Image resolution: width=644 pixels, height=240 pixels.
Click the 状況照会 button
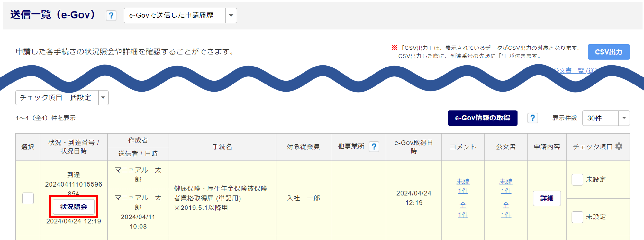74,207
